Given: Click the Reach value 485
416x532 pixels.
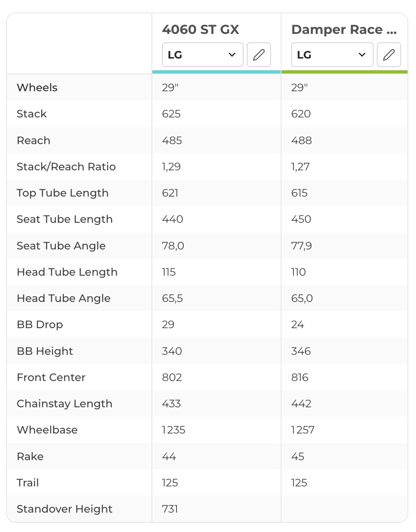Looking at the screenshot, I should 172,140.
